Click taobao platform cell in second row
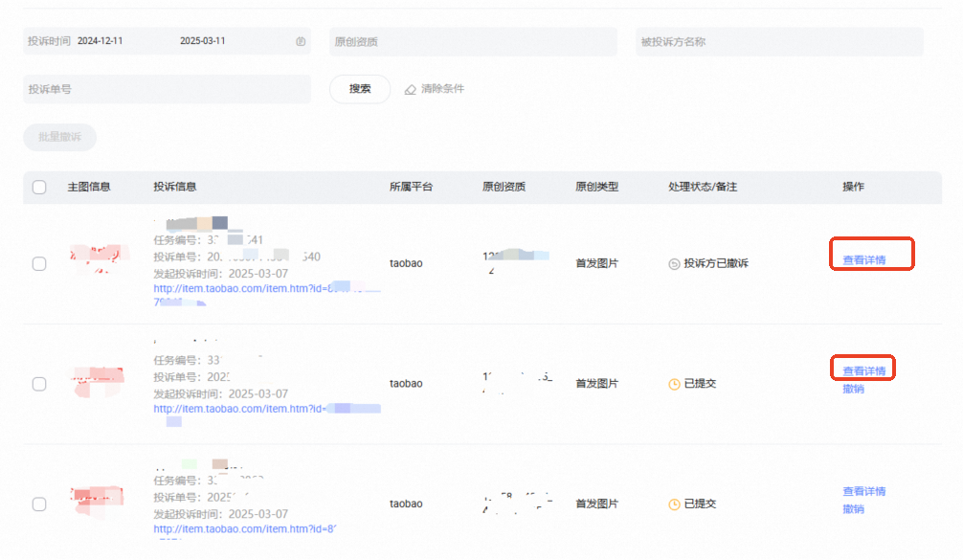 pos(406,384)
